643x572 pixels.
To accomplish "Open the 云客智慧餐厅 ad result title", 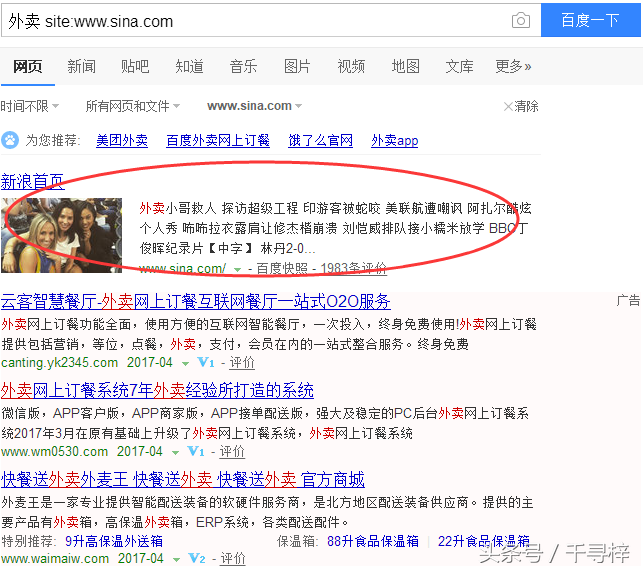I will [196, 301].
